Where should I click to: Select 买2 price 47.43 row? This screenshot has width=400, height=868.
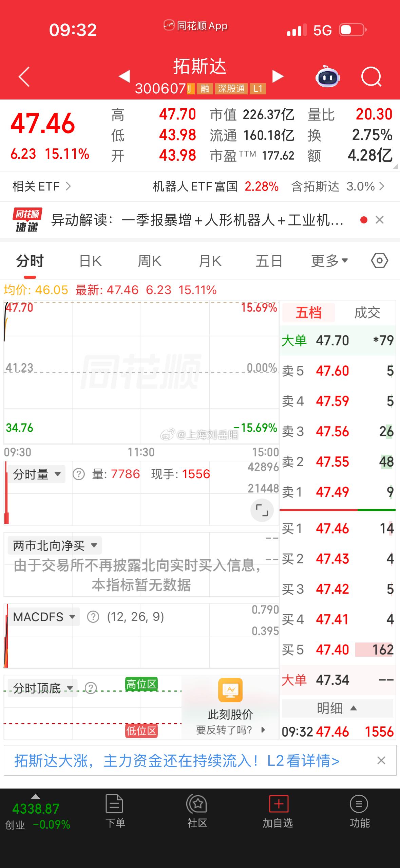(338, 559)
